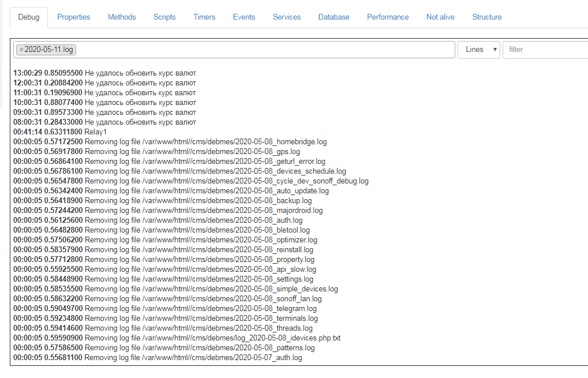Select the 08:00:31 log entry
Image resolution: width=588 pixels, height=378 pixels.
(x=104, y=122)
